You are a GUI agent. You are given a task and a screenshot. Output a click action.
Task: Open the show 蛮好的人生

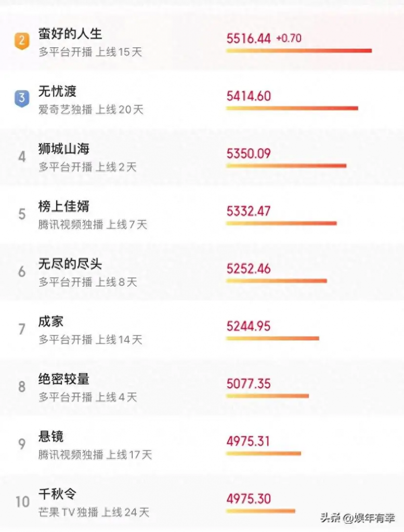(70, 34)
